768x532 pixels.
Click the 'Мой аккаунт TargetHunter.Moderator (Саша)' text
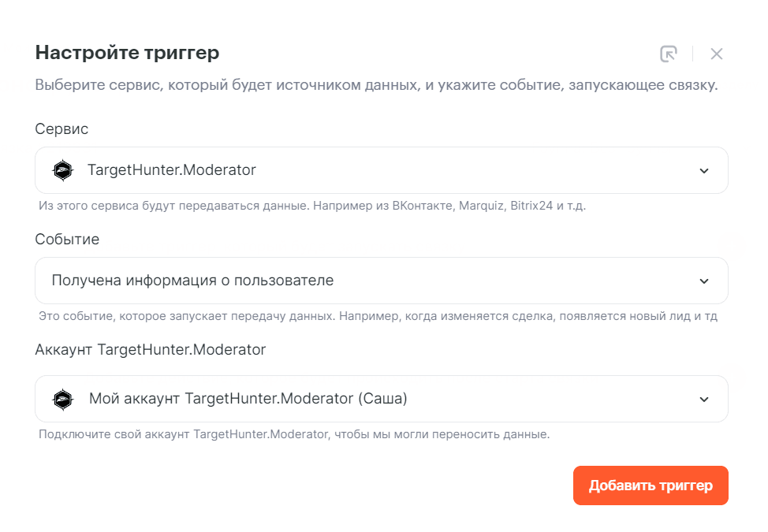(248, 399)
